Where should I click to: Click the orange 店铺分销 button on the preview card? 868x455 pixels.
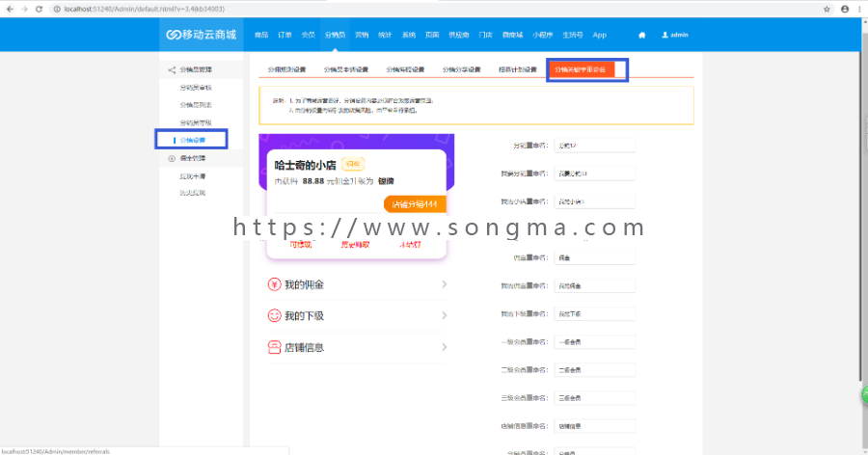pos(415,204)
